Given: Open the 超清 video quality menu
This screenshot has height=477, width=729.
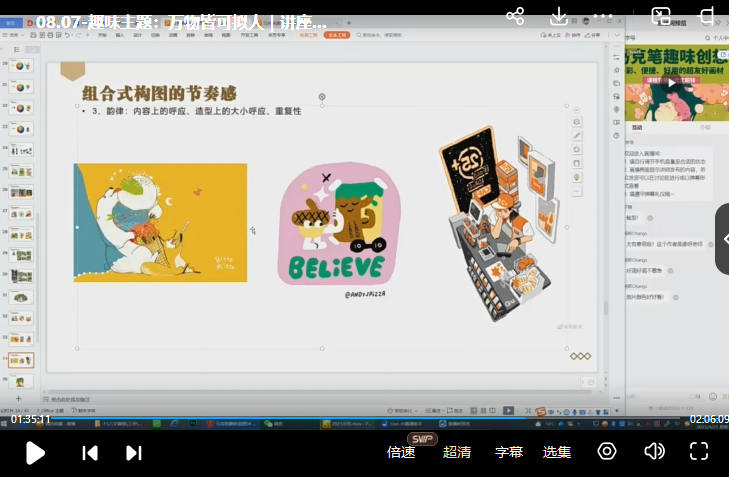Looking at the screenshot, I should 457,452.
